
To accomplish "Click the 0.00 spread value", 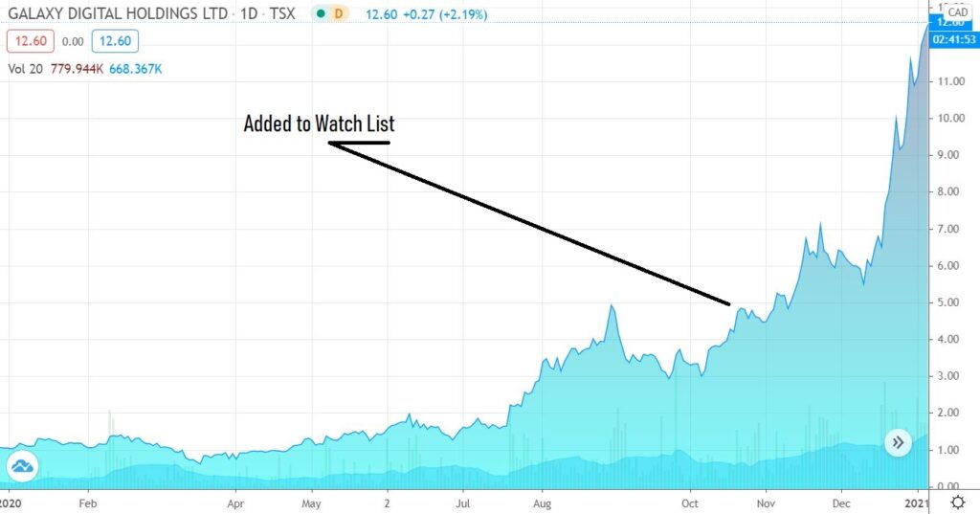I will tap(73, 42).
